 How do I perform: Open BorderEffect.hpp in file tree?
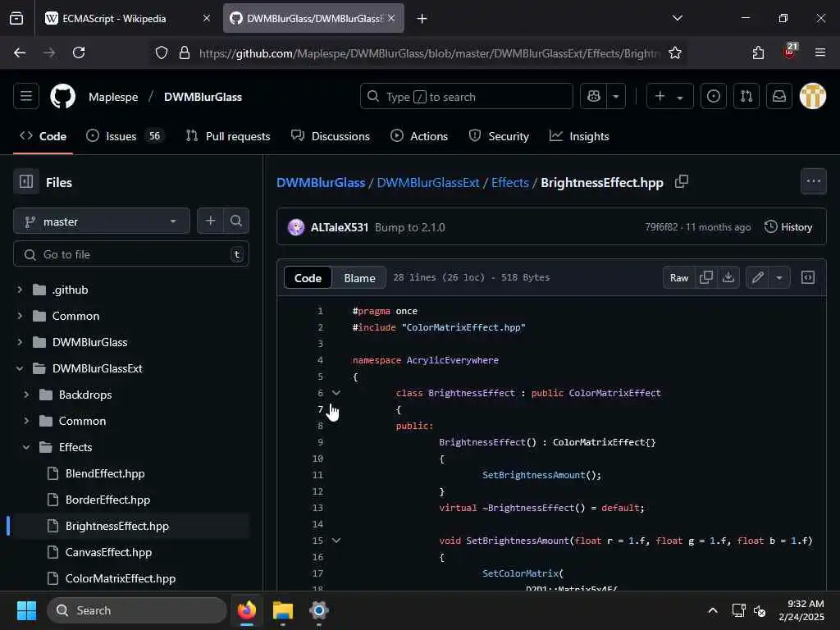(107, 500)
